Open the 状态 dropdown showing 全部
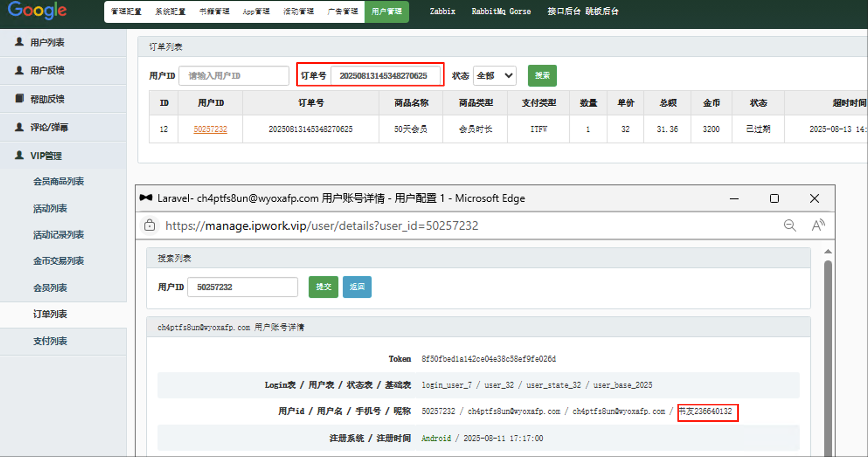The image size is (868, 457). coord(494,76)
